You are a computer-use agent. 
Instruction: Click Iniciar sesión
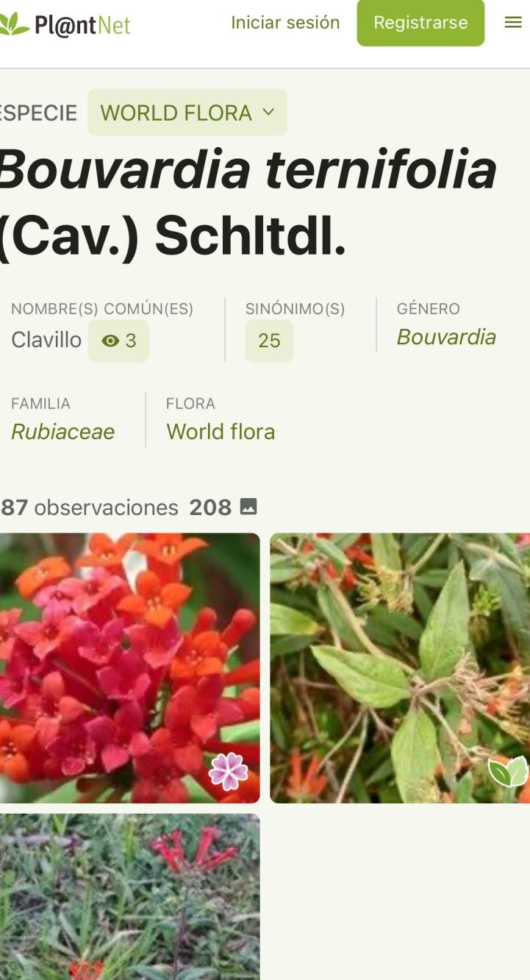click(285, 23)
